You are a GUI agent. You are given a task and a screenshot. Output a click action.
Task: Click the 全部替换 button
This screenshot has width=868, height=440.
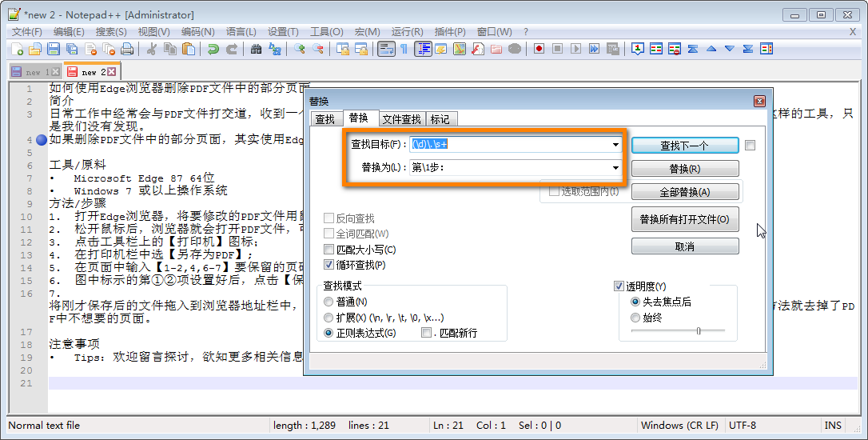pos(685,192)
